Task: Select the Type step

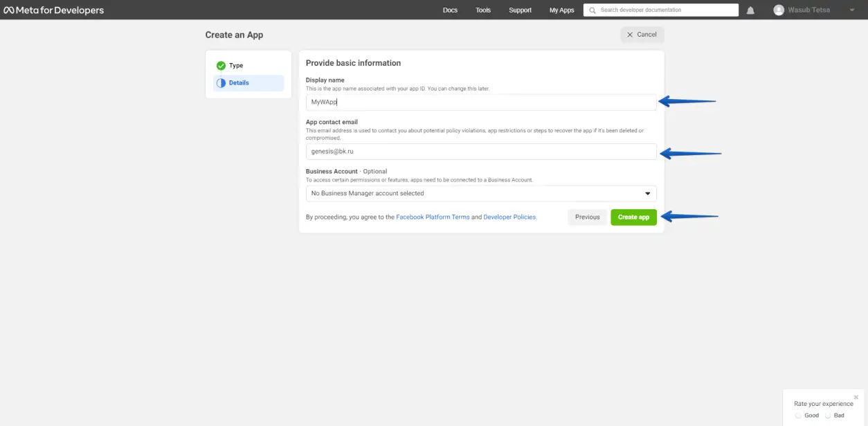Action: point(248,65)
